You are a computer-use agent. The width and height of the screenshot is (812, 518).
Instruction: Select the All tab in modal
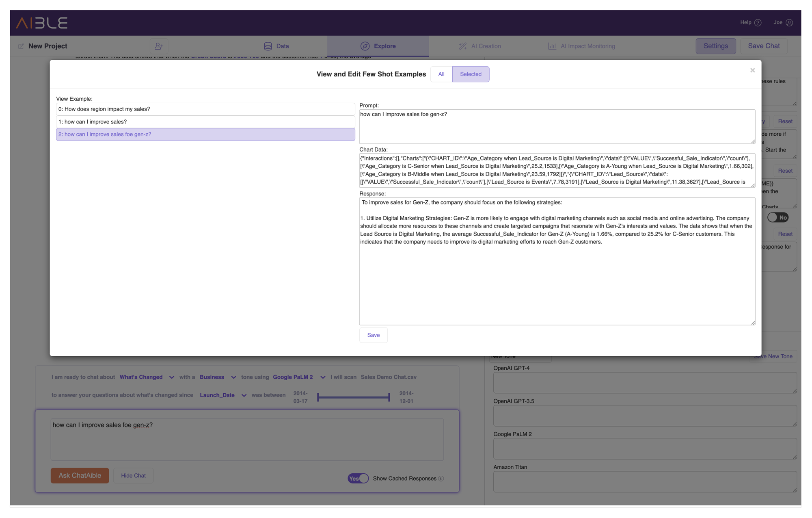[441, 74]
